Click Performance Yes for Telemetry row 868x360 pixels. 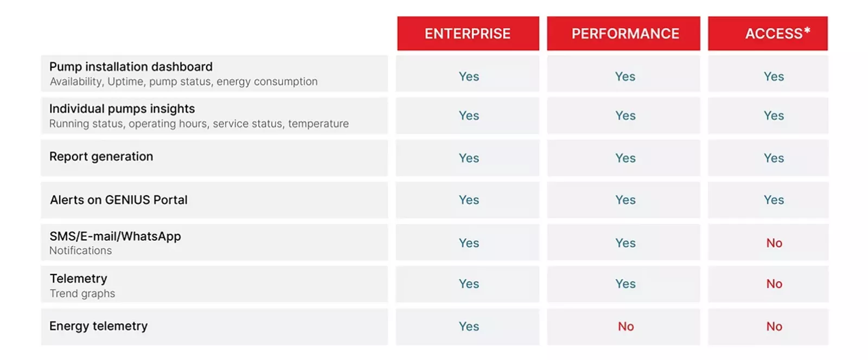[625, 284]
